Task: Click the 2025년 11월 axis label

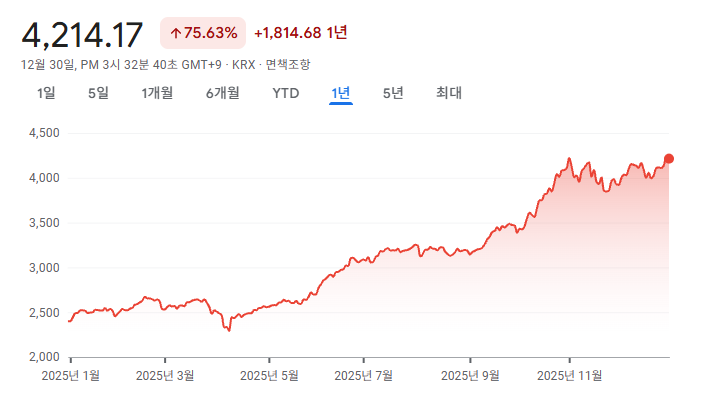Action: point(570,376)
